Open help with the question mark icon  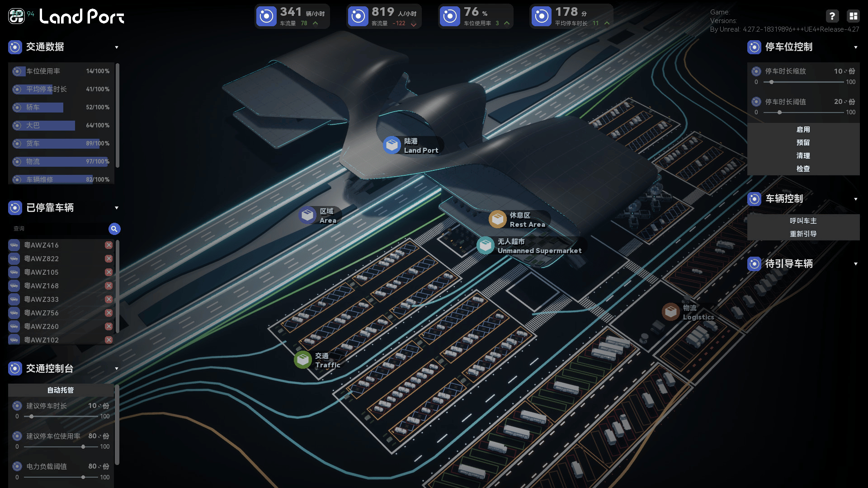pyautogui.click(x=832, y=16)
